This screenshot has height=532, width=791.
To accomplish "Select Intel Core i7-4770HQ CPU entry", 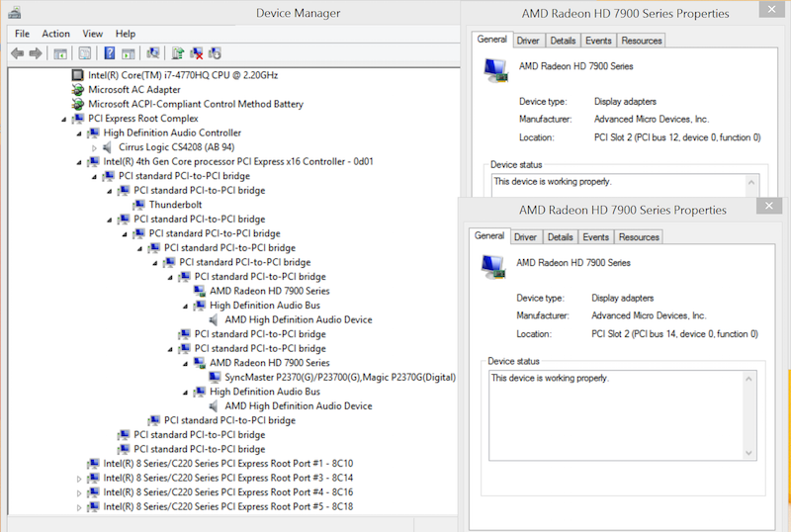I will click(x=183, y=75).
